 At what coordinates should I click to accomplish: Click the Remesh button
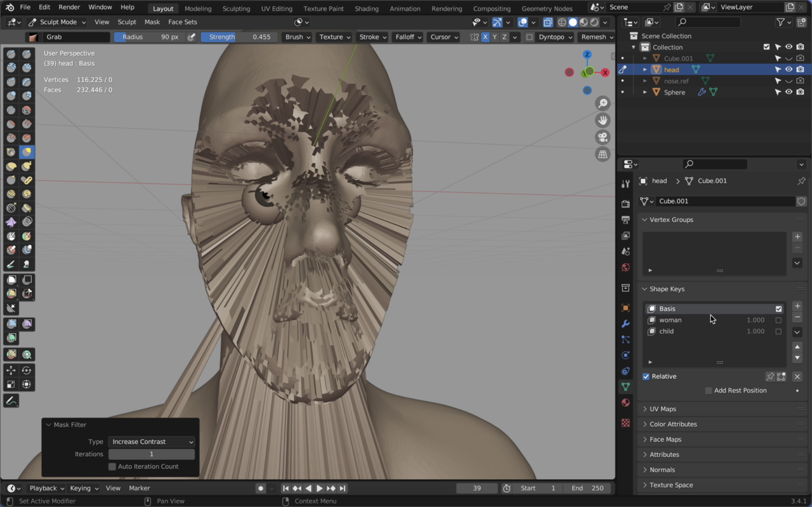(597, 37)
